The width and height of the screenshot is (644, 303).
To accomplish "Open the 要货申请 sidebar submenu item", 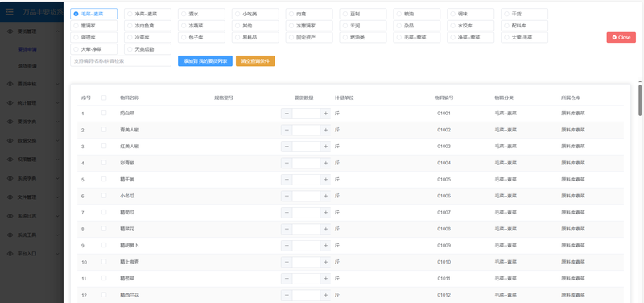I will 27,50.
